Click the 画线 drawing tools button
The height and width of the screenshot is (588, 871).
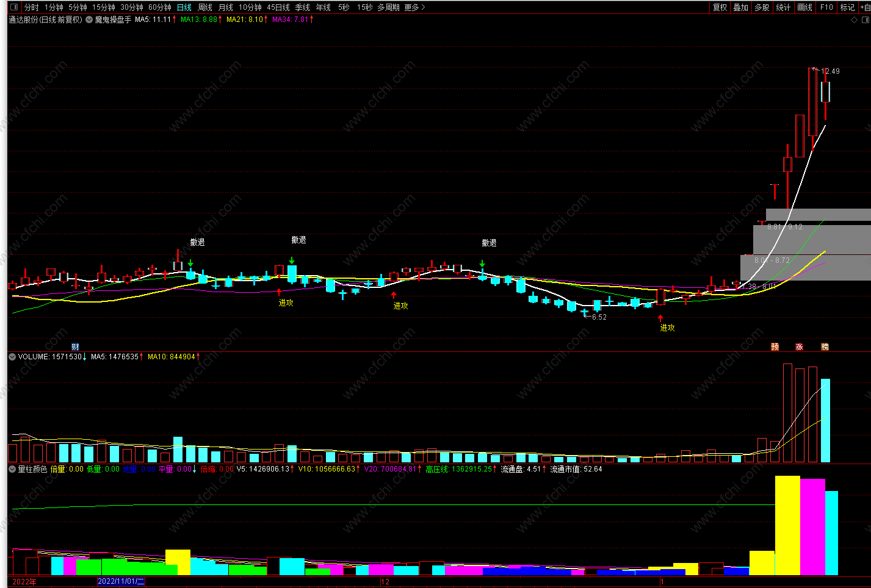pyautogui.click(x=805, y=7)
